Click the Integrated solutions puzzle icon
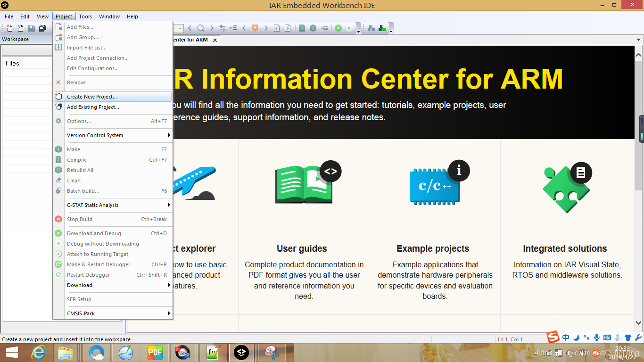Image resolution: width=644 pixels, height=362 pixels. (x=566, y=185)
